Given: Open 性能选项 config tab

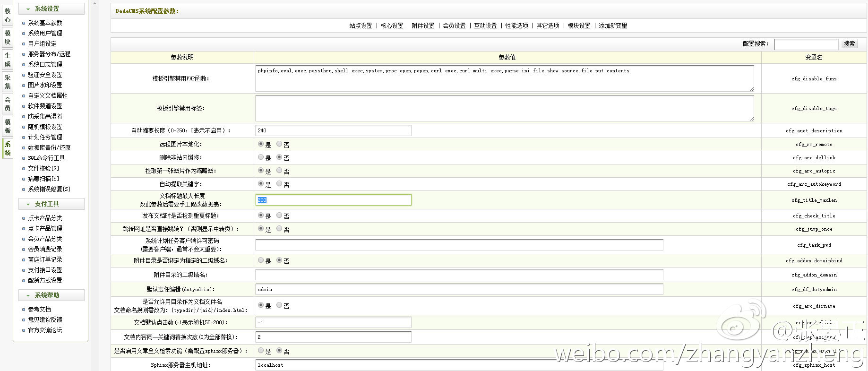Looking at the screenshot, I should coord(516,26).
